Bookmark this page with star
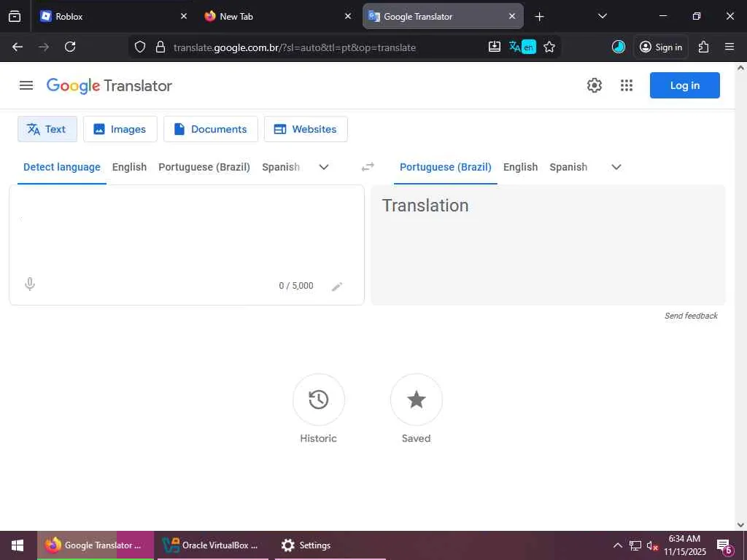This screenshot has width=747, height=560. click(549, 47)
